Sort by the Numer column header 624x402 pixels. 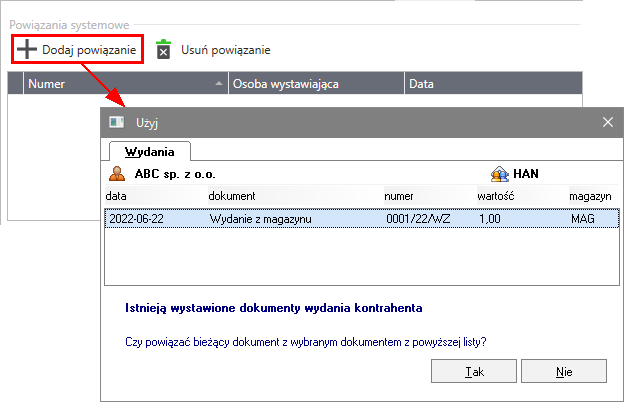tap(126, 84)
